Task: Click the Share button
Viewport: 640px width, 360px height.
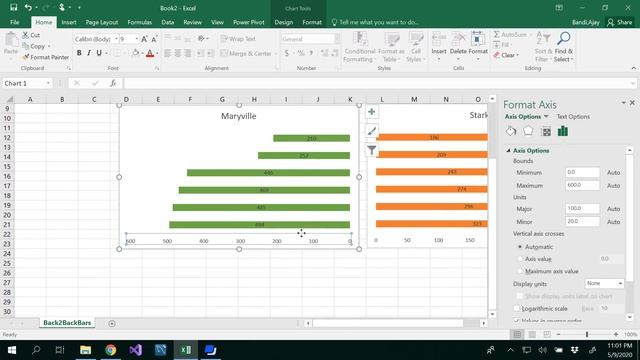Action: [x=620, y=22]
